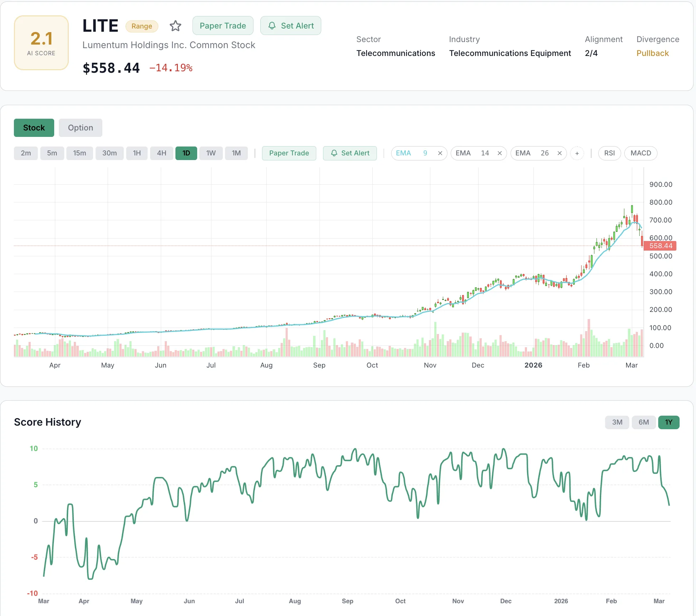Set Alert from the chart toolbar
The height and width of the screenshot is (616, 696).
click(x=350, y=153)
